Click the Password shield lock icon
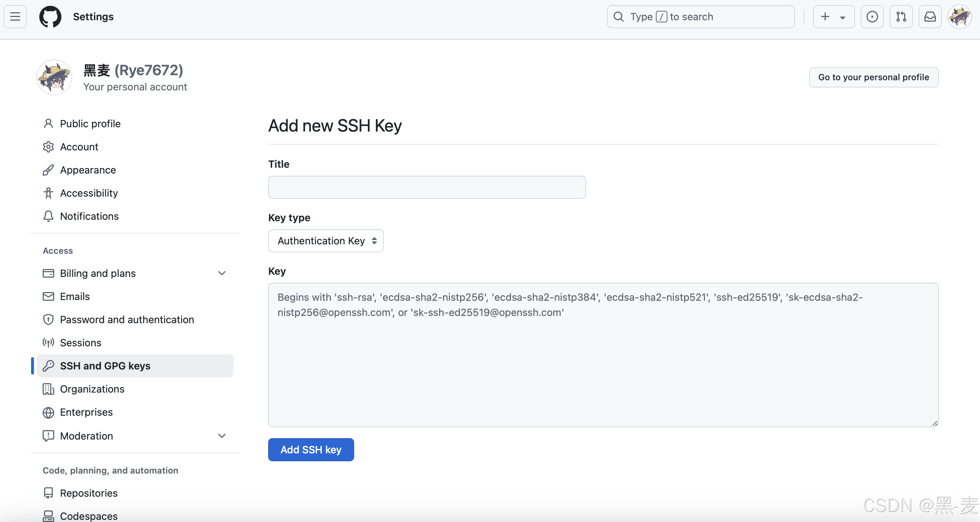The height and width of the screenshot is (522, 980). coord(48,320)
